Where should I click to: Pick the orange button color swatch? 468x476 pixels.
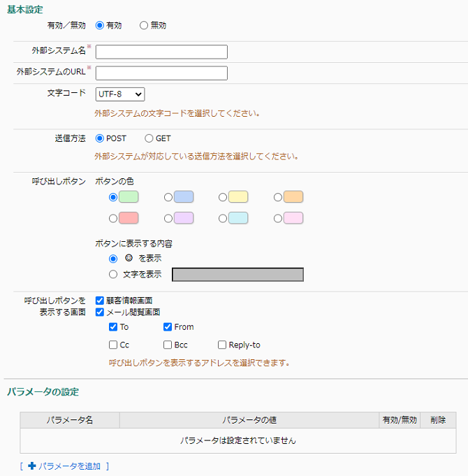[293, 196]
